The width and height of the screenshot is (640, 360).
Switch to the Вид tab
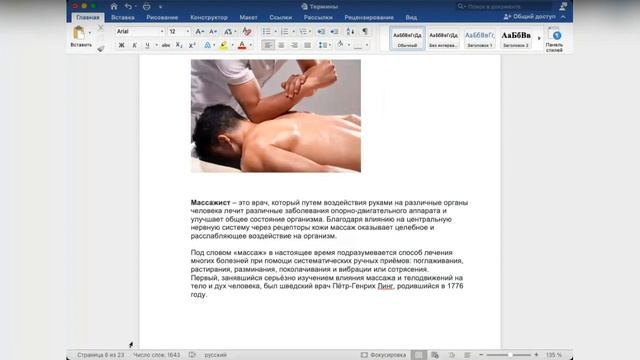[411, 18]
